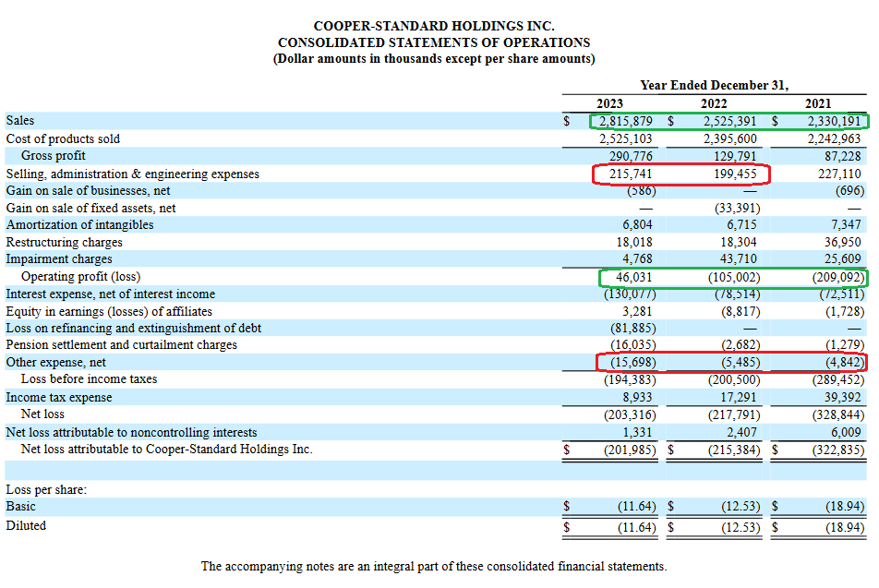The width and height of the screenshot is (879, 588).
Task: Select the "Operating profit (loss)" label
Action: pyautogui.click(x=80, y=276)
